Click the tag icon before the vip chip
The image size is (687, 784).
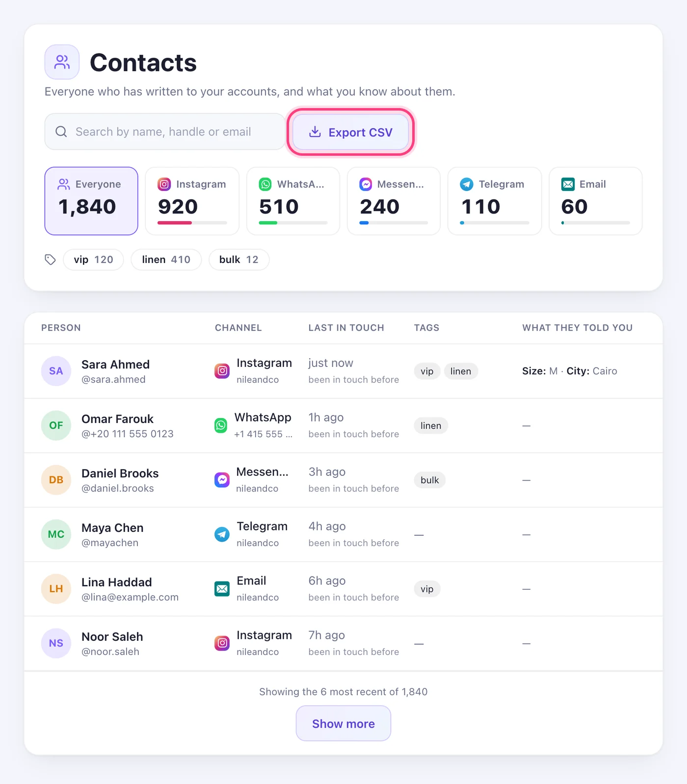point(50,260)
